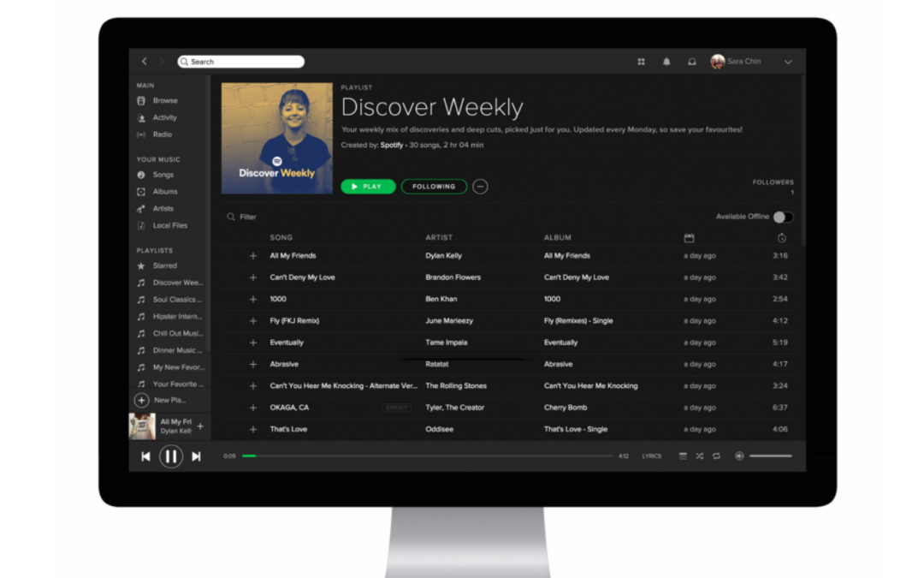The image size is (924, 578).
Task: Click the apps grid icon
Action: [641, 62]
